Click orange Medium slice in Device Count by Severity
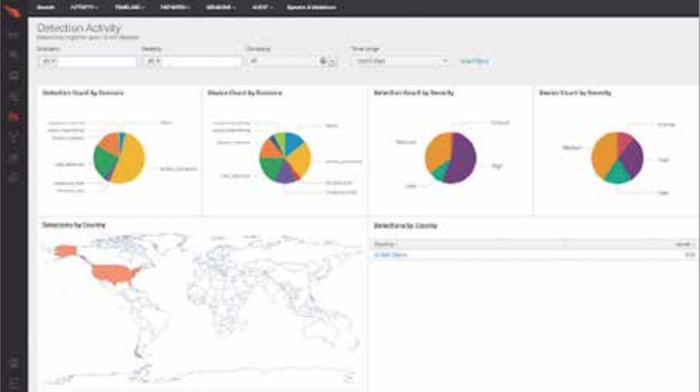 [x=603, y=155]
